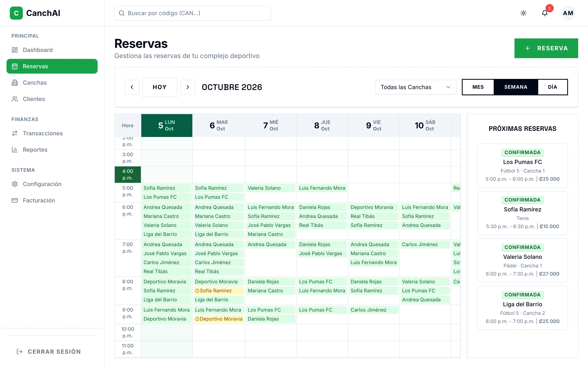588x368 pixels.
Task: Click the 4:00 p.m. highlighted hour label
Action: (x=128, y=175)
